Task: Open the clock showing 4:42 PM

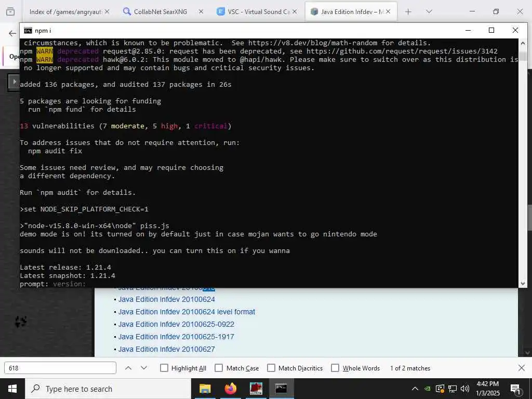Action: point(487,389)
